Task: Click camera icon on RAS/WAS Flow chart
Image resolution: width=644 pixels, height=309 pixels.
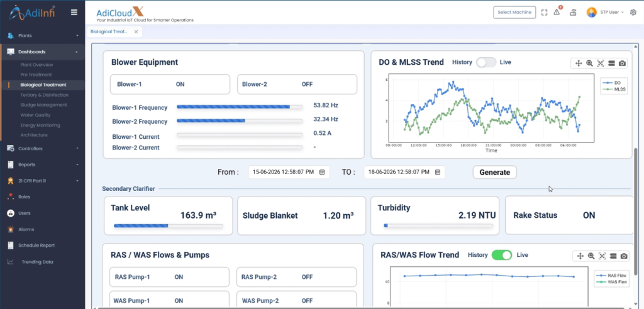Action: pyautogui.click(x=624, y=256)
